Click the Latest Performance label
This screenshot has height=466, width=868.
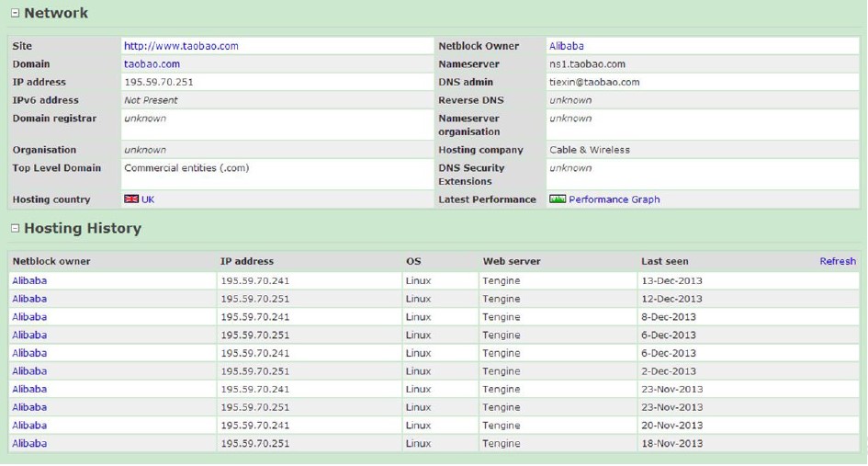[x=487, y=199]
